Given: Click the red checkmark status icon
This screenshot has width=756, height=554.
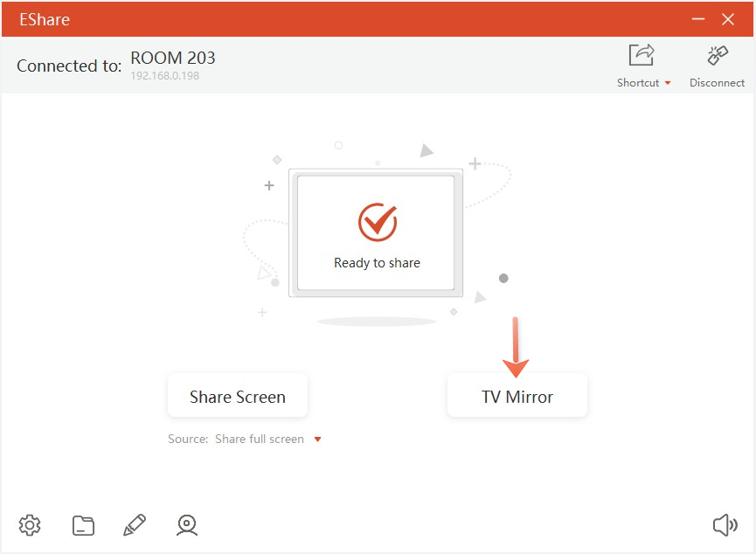Looking at the screenshot, I should pyautogui.click(x=377, y=222).
